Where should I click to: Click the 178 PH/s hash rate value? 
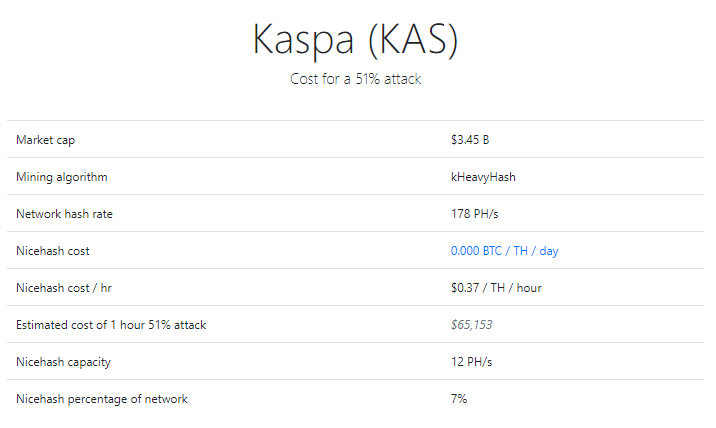474,214
